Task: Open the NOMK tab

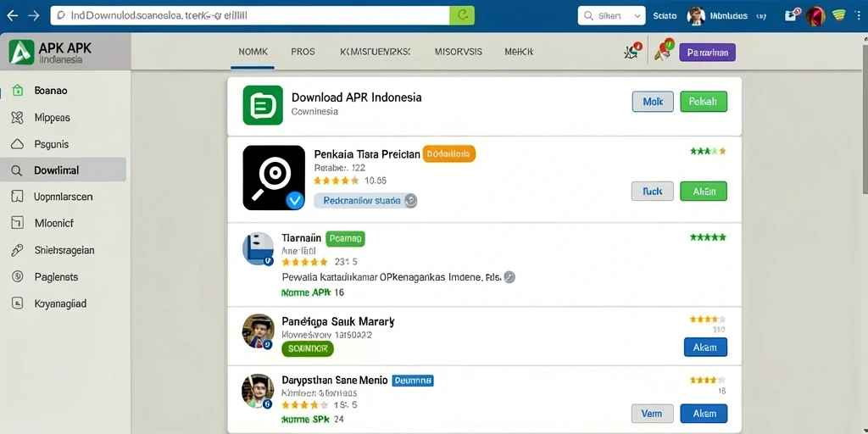Action: tap(253, 52)
